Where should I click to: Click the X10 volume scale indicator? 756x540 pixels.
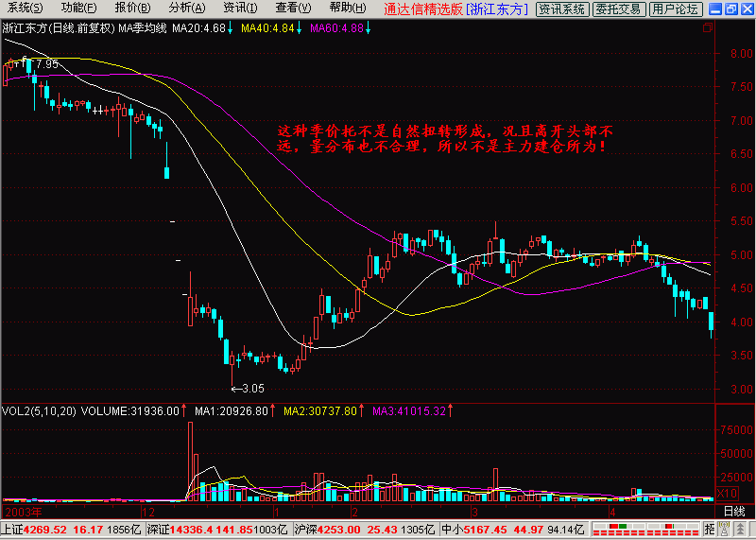(727, 493)
